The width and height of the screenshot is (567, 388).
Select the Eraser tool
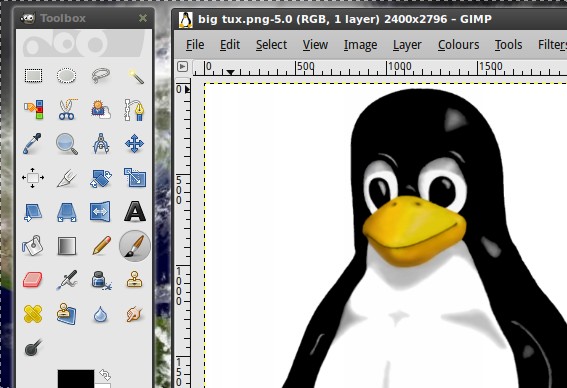(33, 280)
